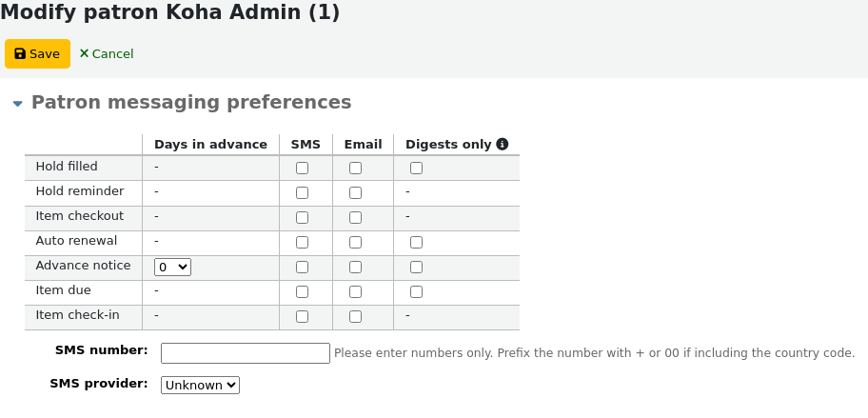Click the X icon beside Cancel
This screenshot has width=868, height=418.
(84, 53)
